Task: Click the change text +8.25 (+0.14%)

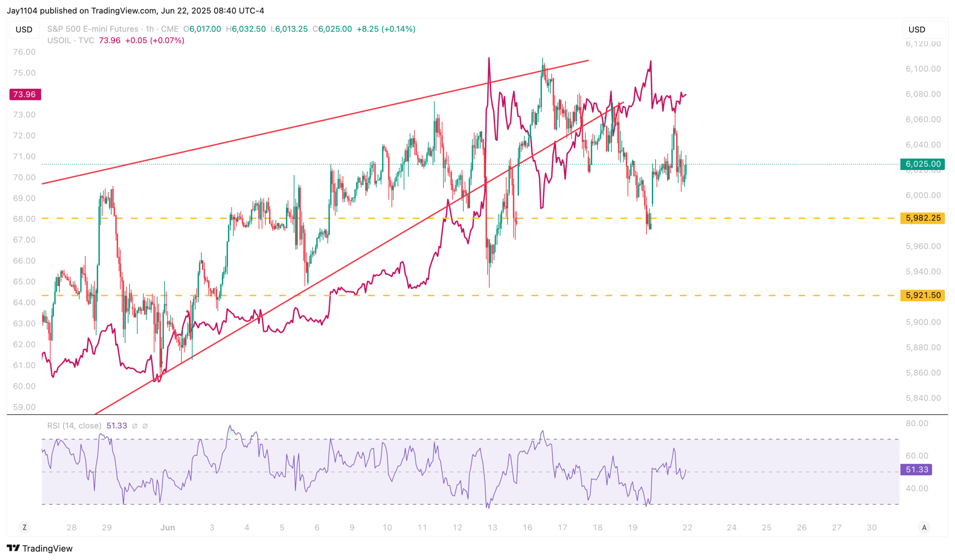Action: tap(386, 29)
